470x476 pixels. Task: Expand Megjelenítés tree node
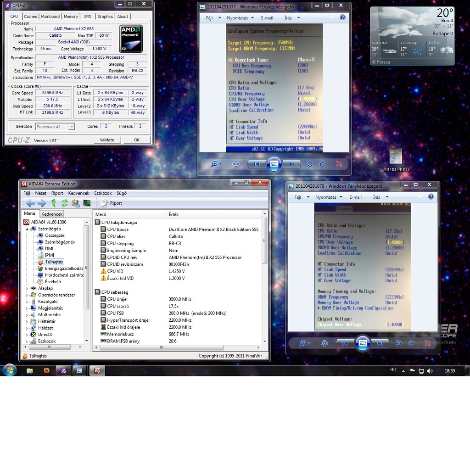pos(27,308)
